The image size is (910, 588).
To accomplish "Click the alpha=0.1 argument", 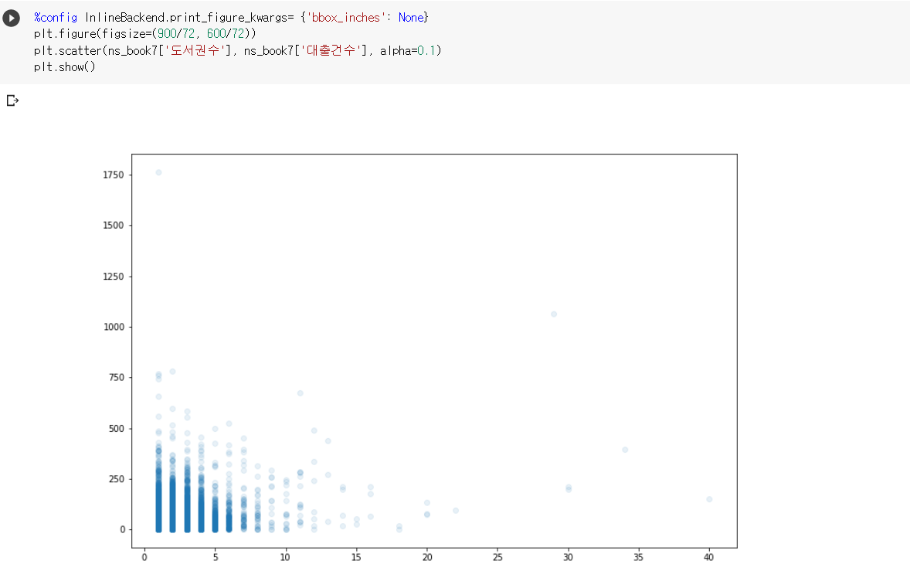I will 407,50.
